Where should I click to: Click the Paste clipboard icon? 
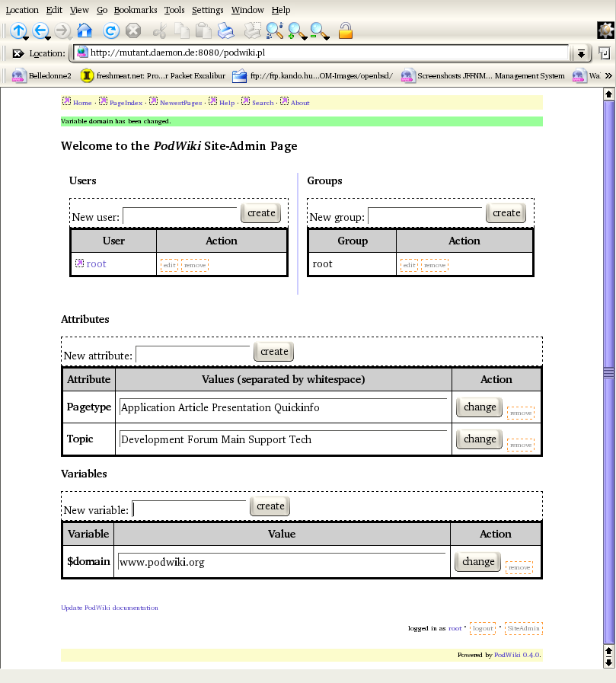[x=203, y=30]
